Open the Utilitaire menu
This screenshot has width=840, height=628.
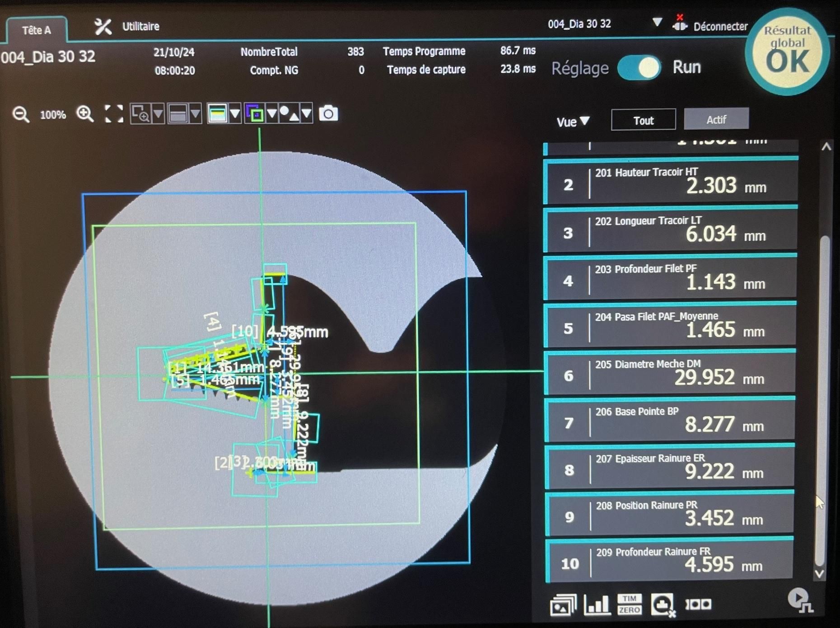(140, 26)
